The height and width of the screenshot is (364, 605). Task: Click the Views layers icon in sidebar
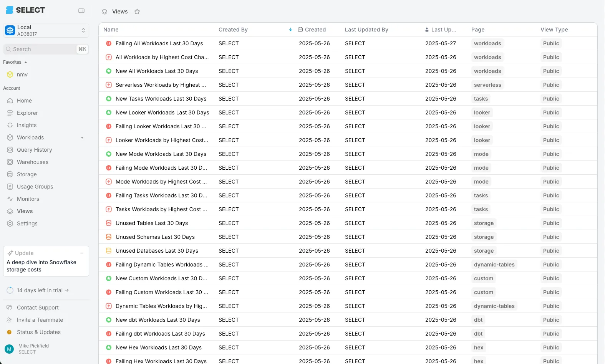click(x=10, y=211)
